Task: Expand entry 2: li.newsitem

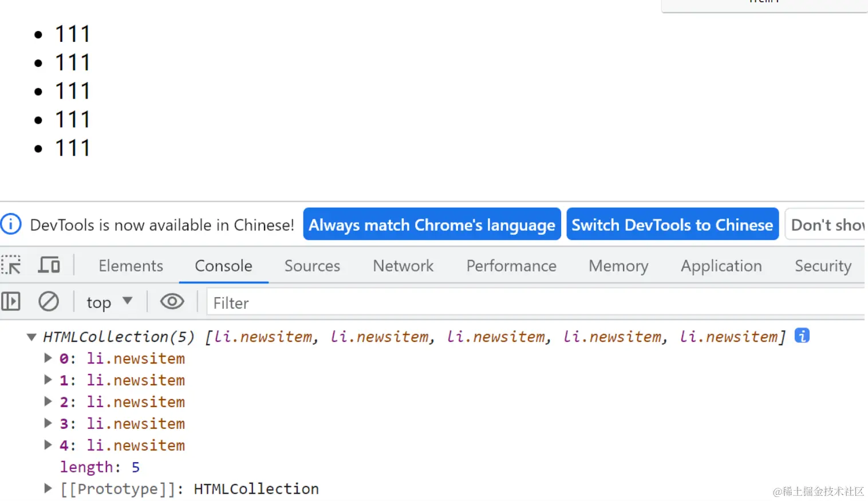Action: [48, 401]
